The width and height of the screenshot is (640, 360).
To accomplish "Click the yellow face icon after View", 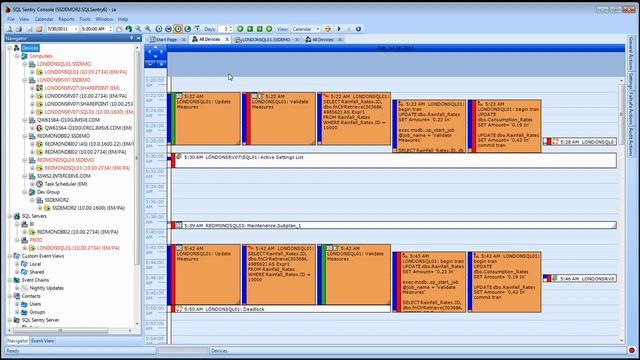I will [x=328, y=29].
